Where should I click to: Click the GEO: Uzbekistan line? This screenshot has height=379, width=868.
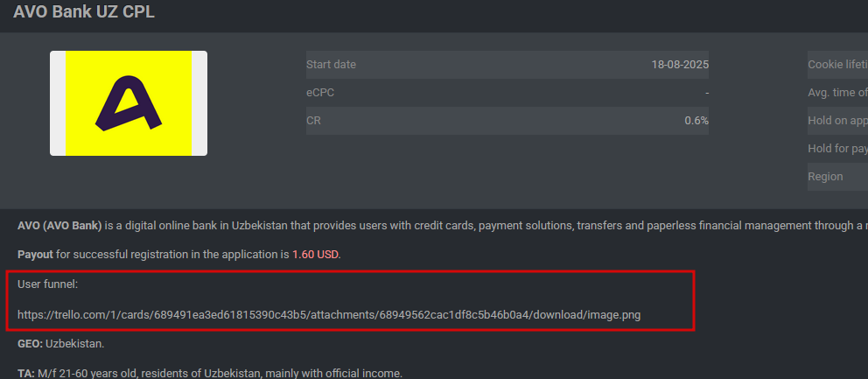(60, 343)
